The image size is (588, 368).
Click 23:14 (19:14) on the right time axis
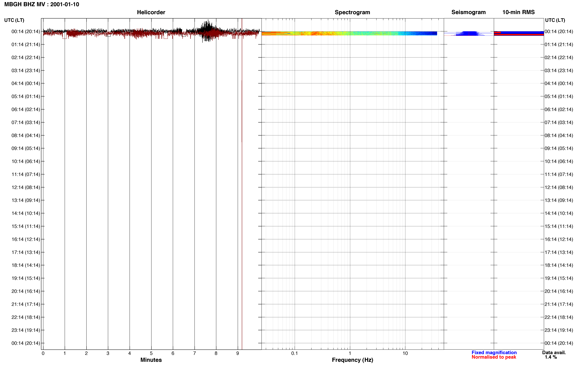(559, 330)
